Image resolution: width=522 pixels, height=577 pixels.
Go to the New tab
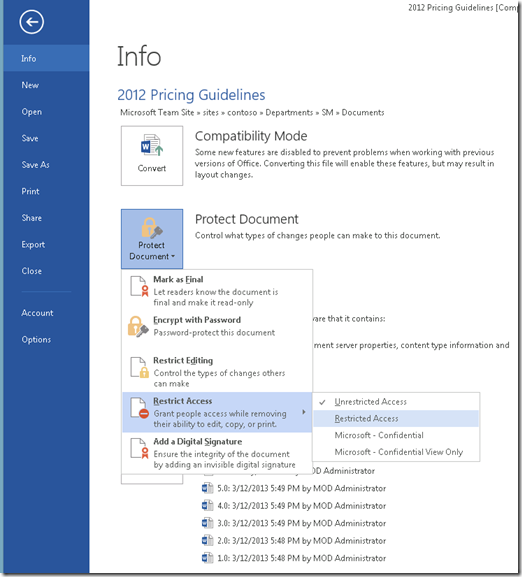click(46, 85)
